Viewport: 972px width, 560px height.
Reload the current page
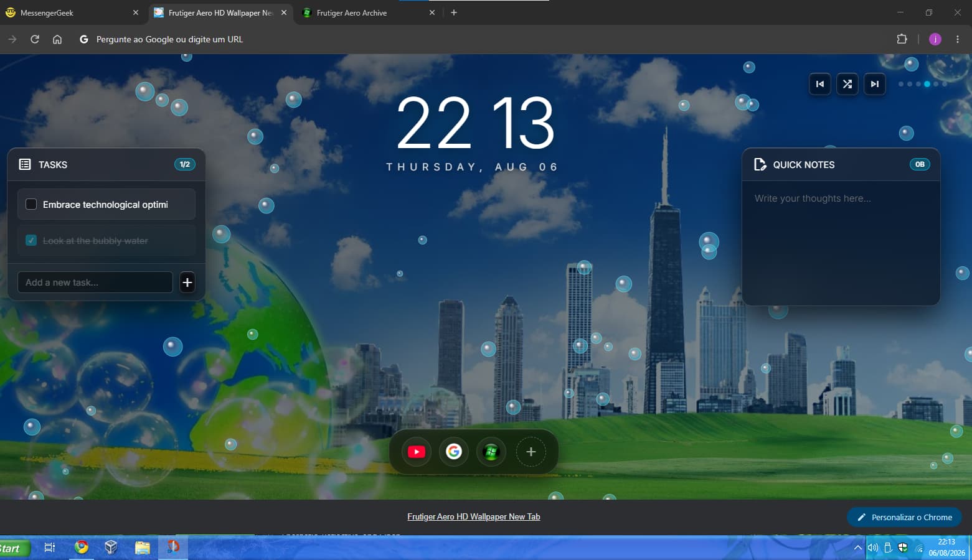click(x=35, y=39)
